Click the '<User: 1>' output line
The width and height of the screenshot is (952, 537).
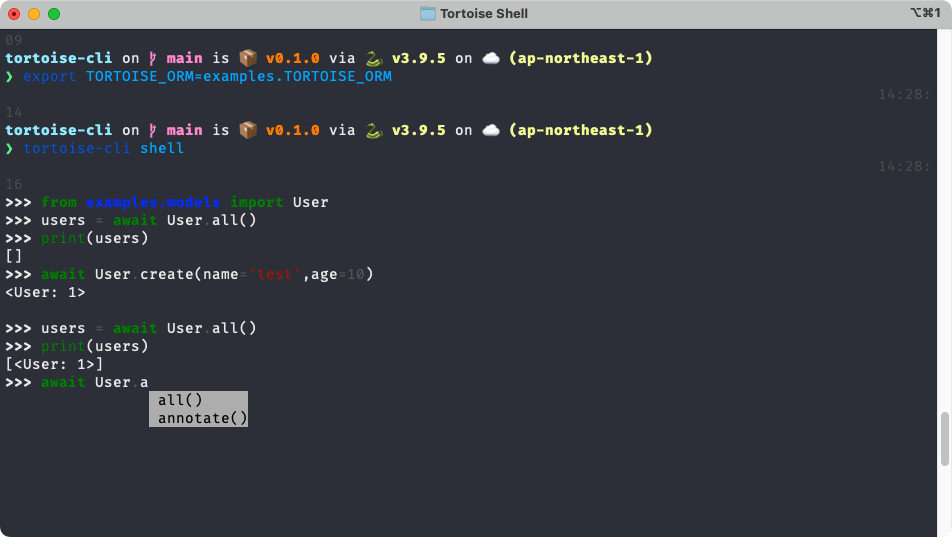[x=46, y=292]
